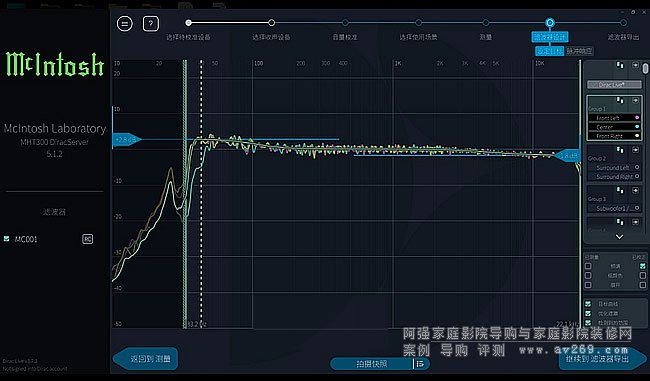Select the Subwoofer1 channel in Group 3
The width and height of the screenshot is (650, 381).
614,208
